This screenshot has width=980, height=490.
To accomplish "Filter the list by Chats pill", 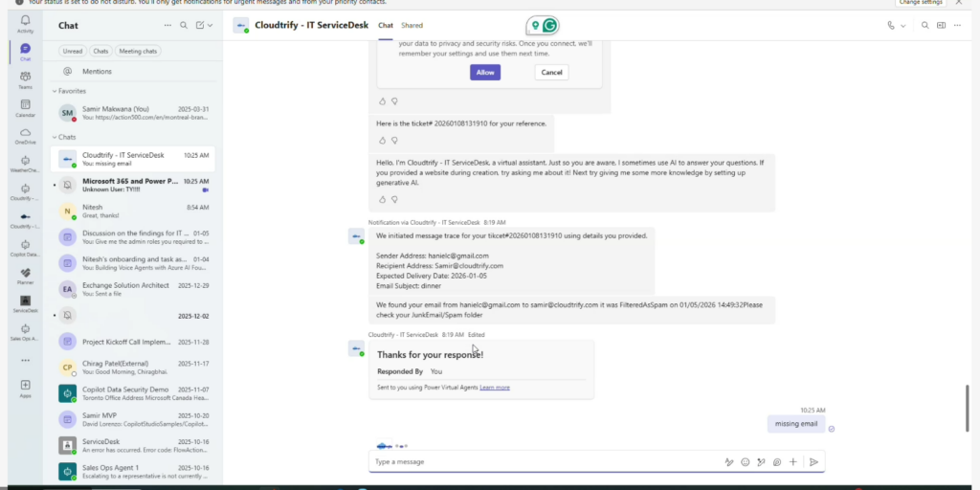I will pos(100,52).
